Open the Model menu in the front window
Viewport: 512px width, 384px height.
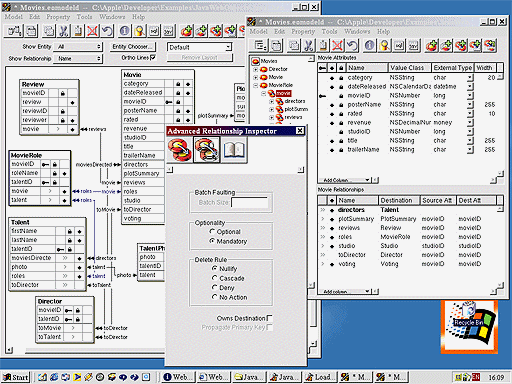pyautogui.click(x=258, y=31)
